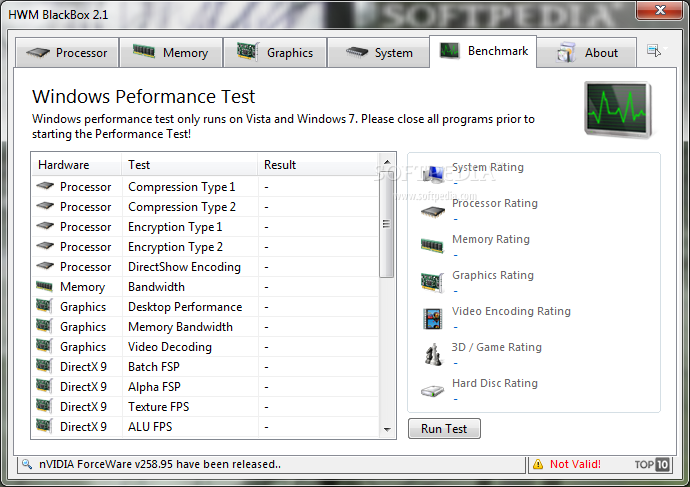Click memory icon in Bandwidth row
The height and width of the screenshot is (487, 690).
pyautogui.click(x=44, y=286)
